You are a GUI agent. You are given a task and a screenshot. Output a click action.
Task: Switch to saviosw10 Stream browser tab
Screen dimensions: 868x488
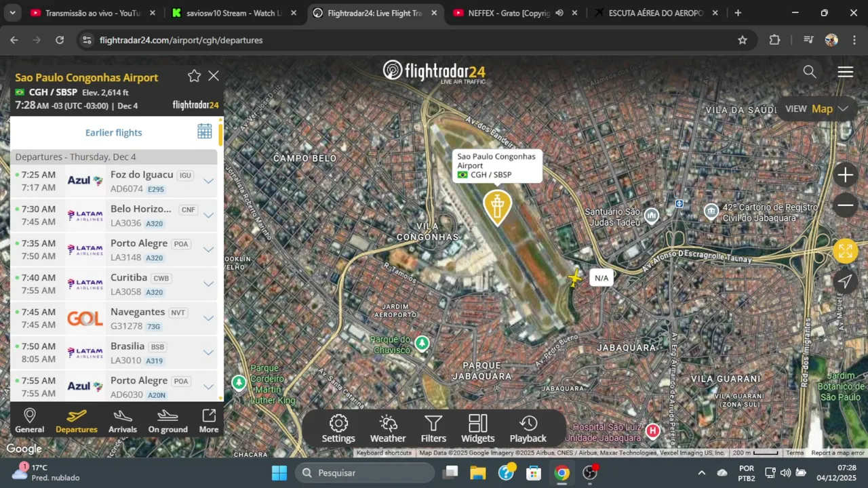pos(234,13)
